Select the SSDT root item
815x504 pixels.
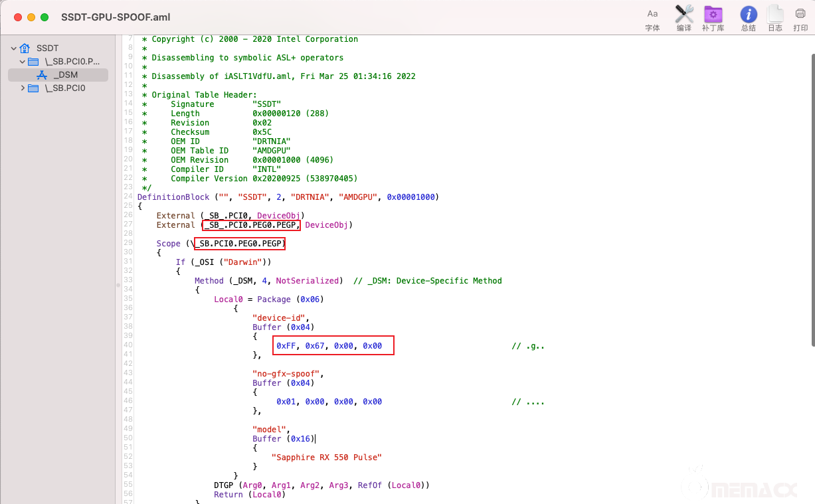point(47,48)
